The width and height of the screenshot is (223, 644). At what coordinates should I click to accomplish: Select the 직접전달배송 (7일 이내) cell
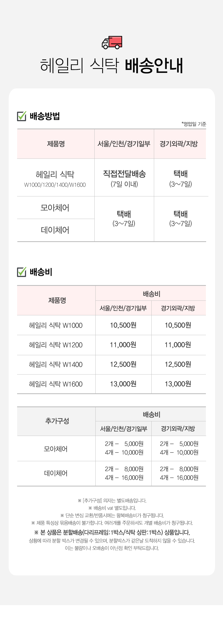click(124, 179)
